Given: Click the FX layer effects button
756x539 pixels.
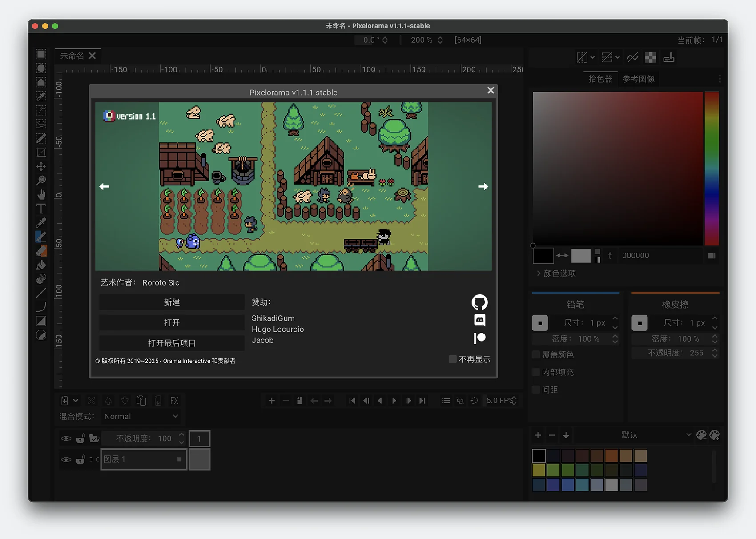Looking at the screenshot, I should coord(174,401).
